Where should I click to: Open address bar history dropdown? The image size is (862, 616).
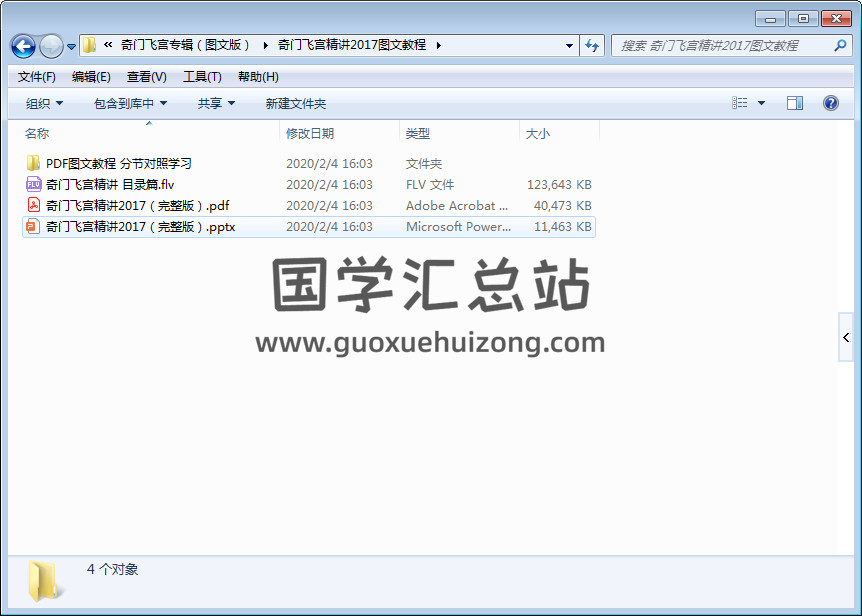point(570,46)
